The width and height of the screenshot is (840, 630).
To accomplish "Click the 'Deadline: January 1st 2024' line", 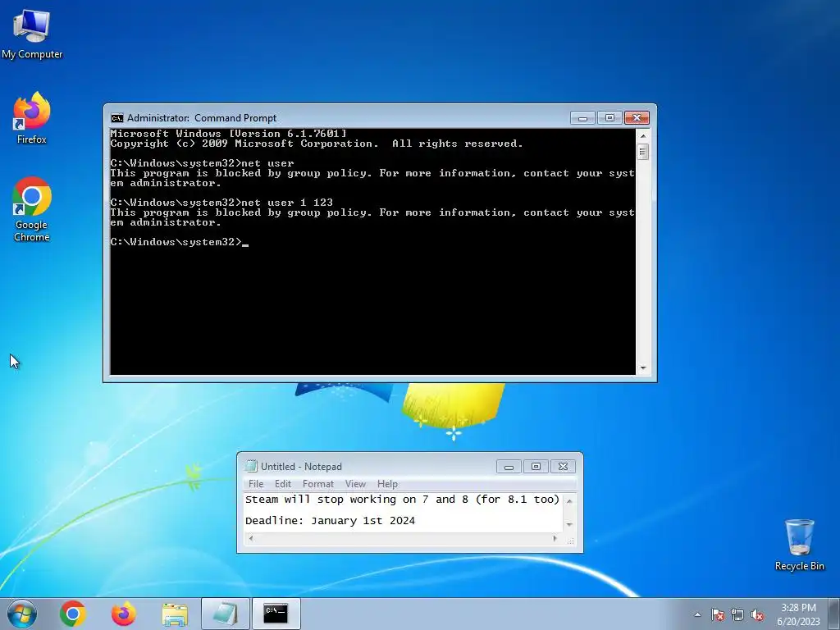I will (330, 521).
